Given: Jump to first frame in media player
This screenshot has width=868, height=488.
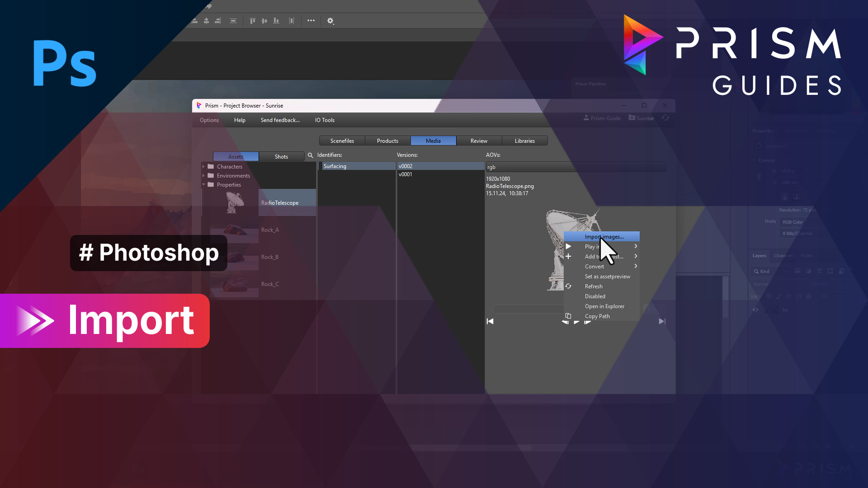Looking at the screenshot, I should click(490, 321).
